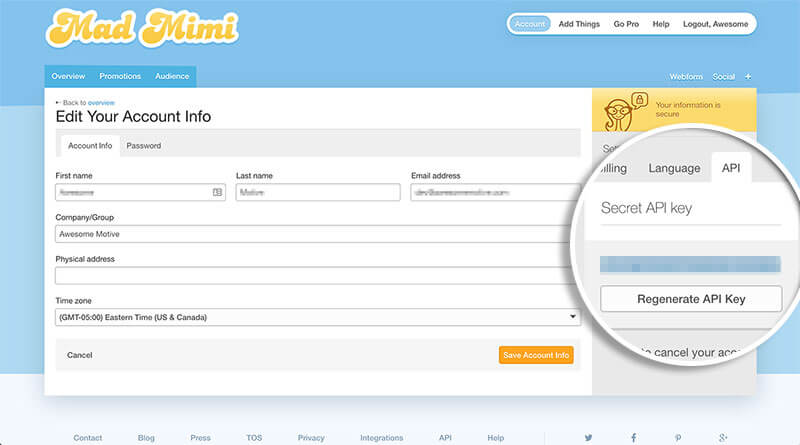The width and height of the screenshot is (800, 445).
Task: Select the Password tab
Action: [143, 145]
